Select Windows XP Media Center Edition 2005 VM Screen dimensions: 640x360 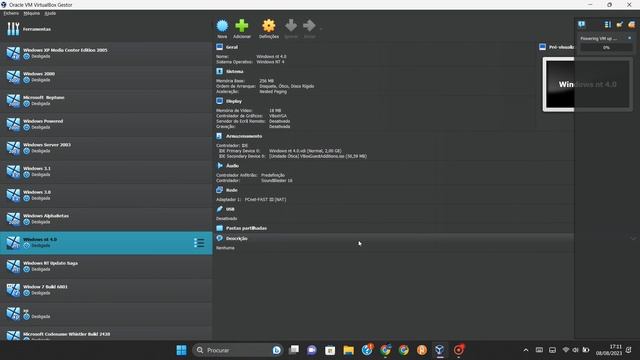[106, 53]
